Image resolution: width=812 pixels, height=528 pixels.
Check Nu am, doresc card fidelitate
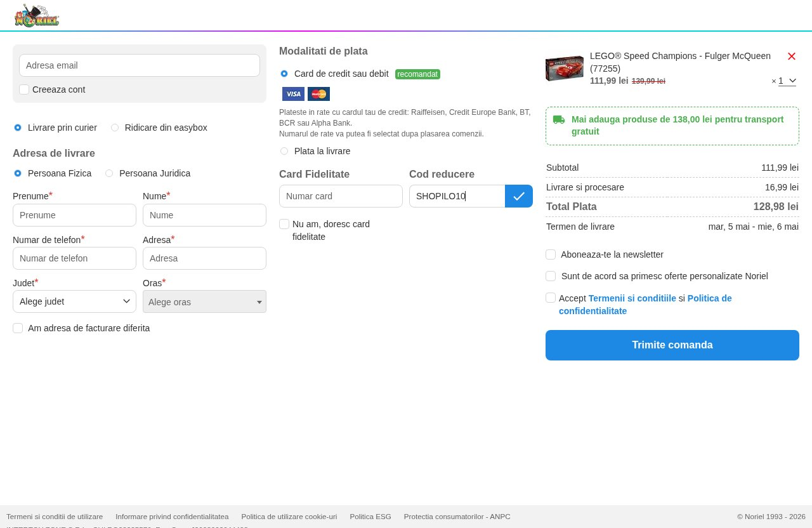[x=284, y=224]
